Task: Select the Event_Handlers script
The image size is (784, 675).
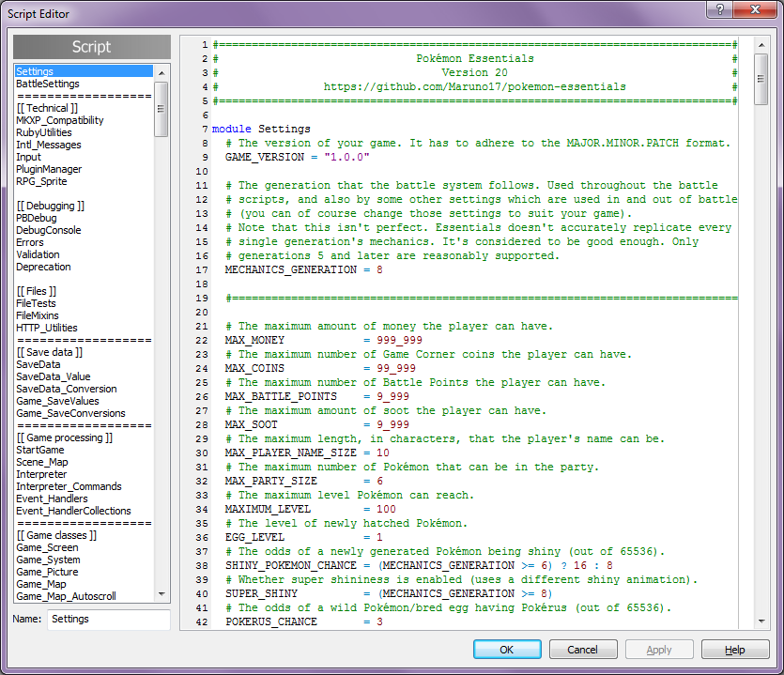Action: (53, 499)
